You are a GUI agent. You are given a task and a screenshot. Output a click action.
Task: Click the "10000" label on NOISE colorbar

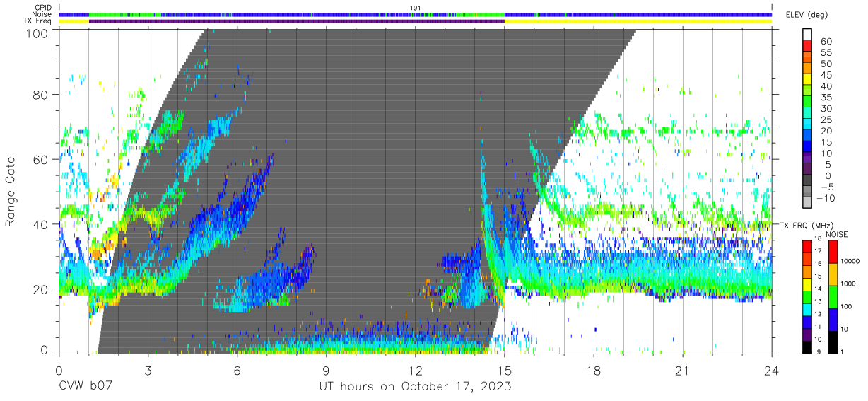point(849,262)
